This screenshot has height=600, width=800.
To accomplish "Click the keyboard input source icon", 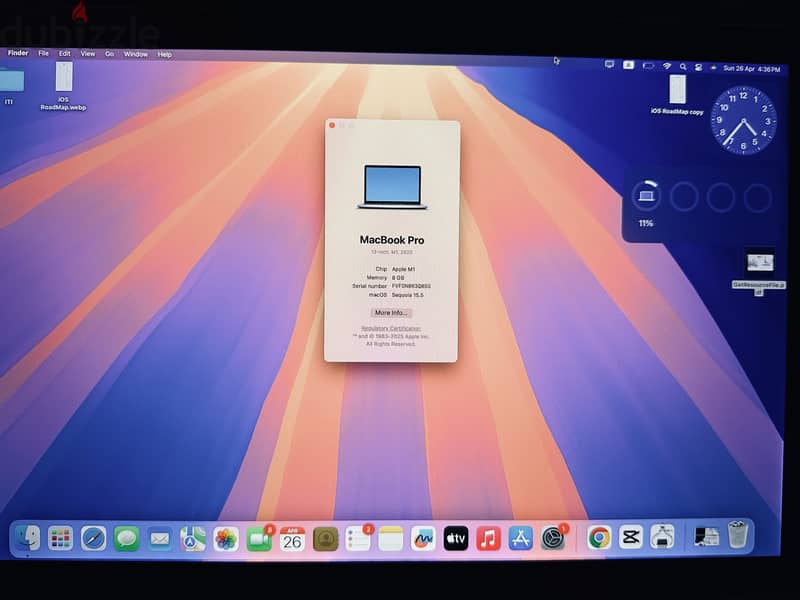I will (629, 65).
